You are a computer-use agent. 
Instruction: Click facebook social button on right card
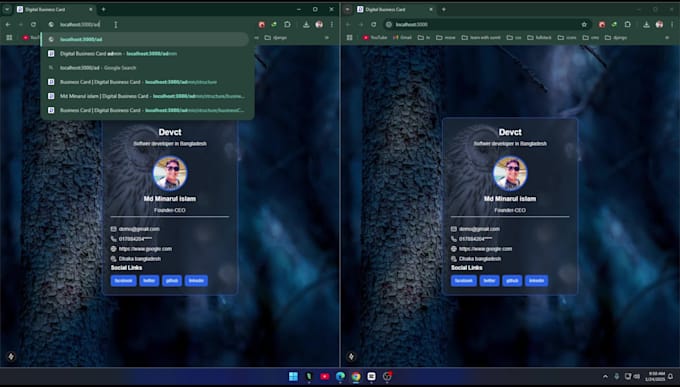click(x=464, y=281)
